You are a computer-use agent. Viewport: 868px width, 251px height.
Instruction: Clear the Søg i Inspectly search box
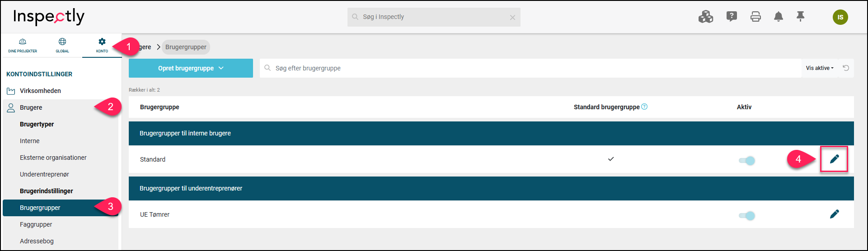click(x=512, y=18)
